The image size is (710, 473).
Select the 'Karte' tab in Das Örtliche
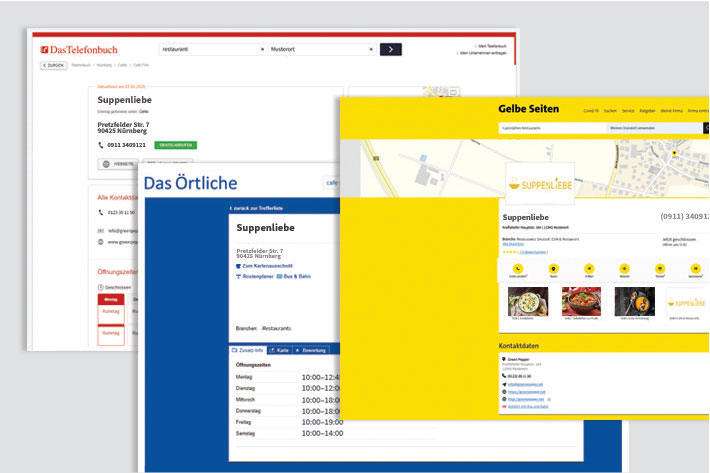(279, 350)
